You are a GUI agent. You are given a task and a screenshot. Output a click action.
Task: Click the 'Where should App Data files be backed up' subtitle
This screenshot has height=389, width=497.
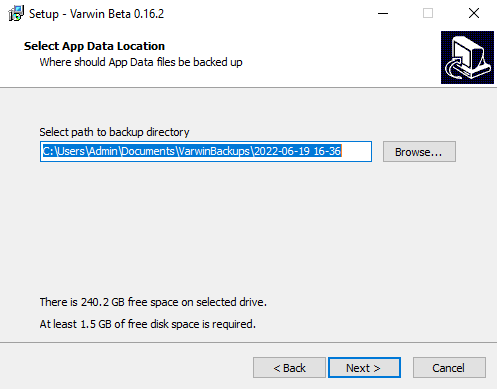[x=141, y=62]
